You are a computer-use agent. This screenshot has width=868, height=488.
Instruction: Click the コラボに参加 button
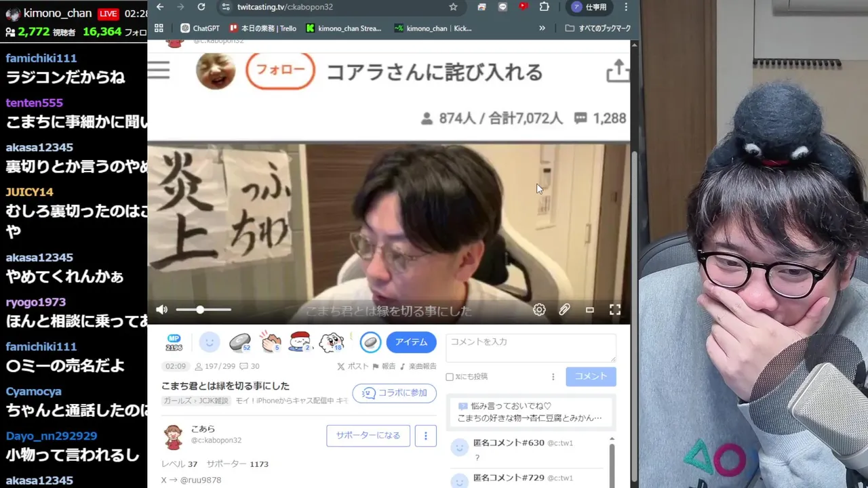click(x=395, y=393)
